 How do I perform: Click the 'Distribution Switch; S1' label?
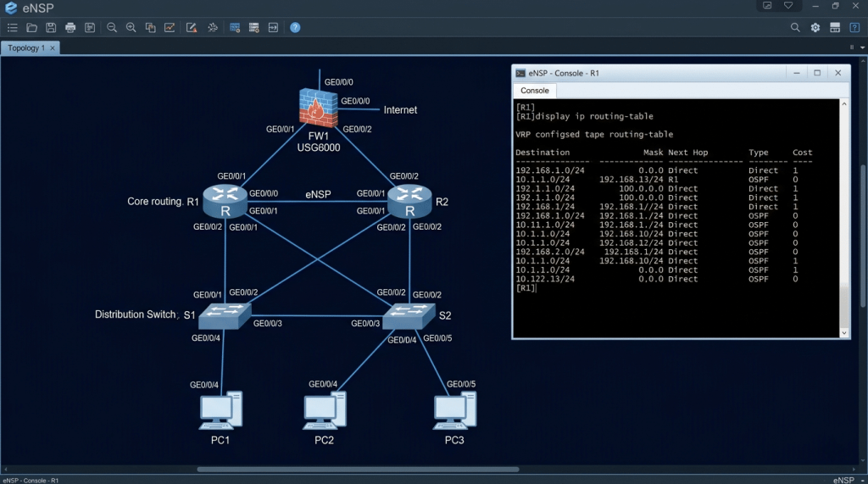[145, 314]
